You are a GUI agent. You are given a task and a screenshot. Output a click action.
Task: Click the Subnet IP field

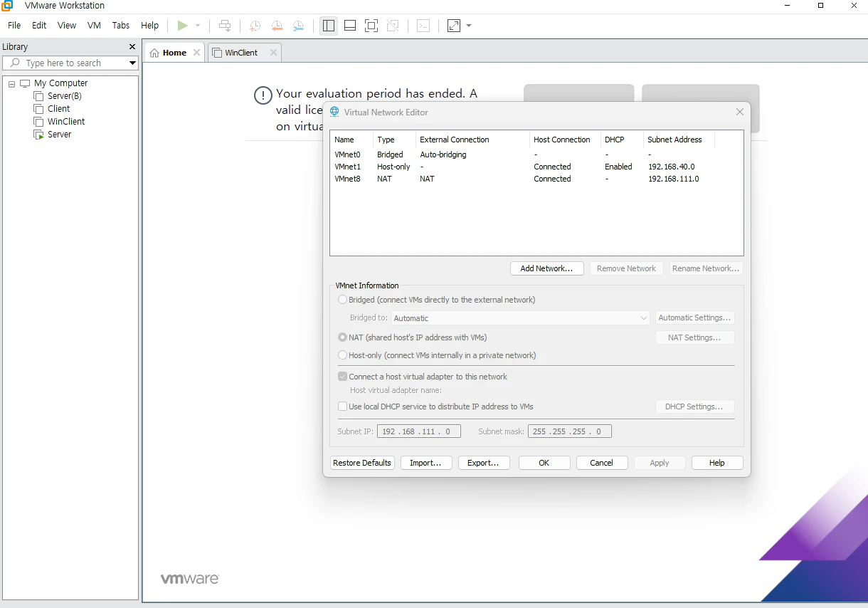[418, 431]
